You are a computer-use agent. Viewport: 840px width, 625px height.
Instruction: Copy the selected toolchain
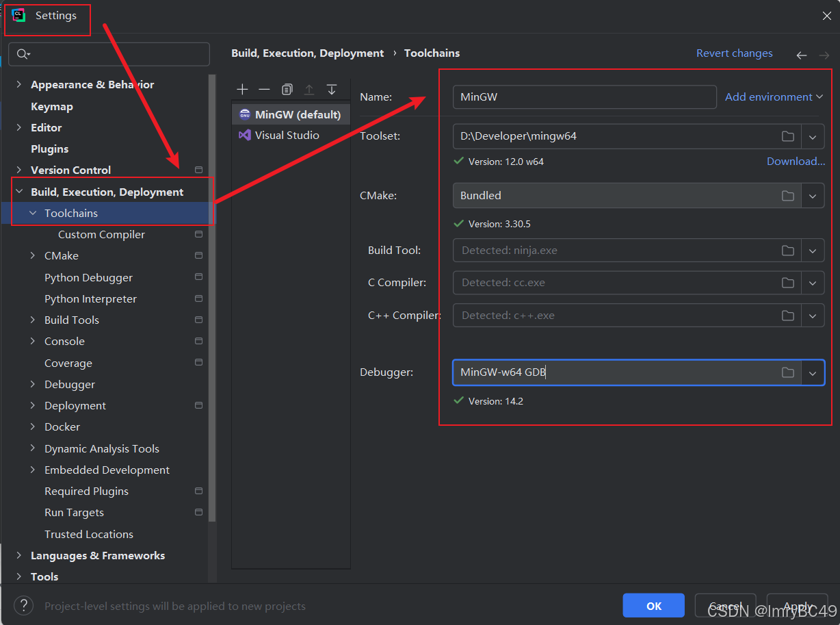coord(287,90)
